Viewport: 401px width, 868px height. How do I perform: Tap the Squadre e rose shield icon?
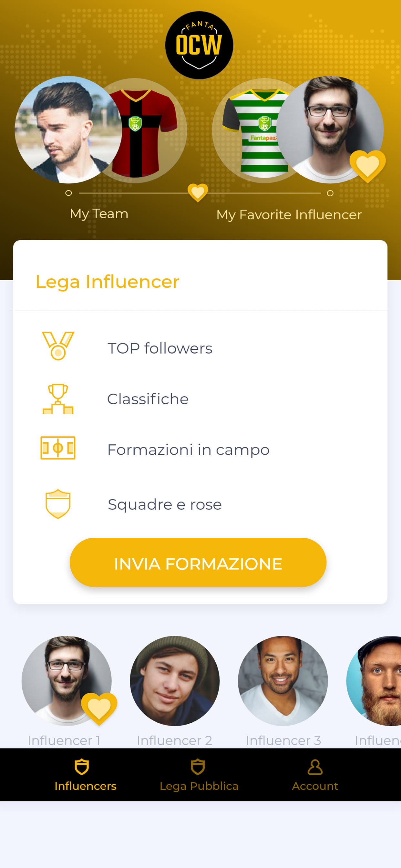point(58,504)
